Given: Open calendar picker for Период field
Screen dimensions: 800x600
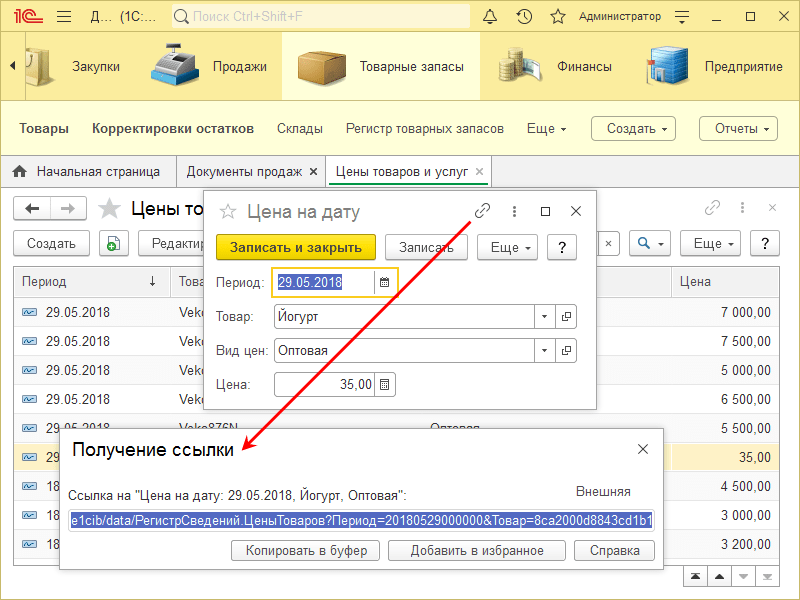Looking at the screenshot, I should click(385, 282).
